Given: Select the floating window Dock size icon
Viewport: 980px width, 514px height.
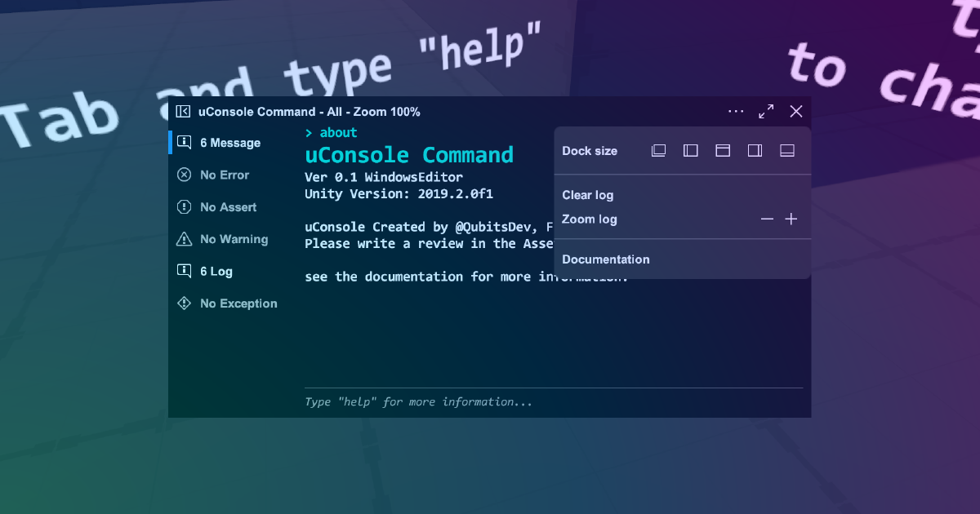Looking at the screenshot, I should click(x=658, y=150).
